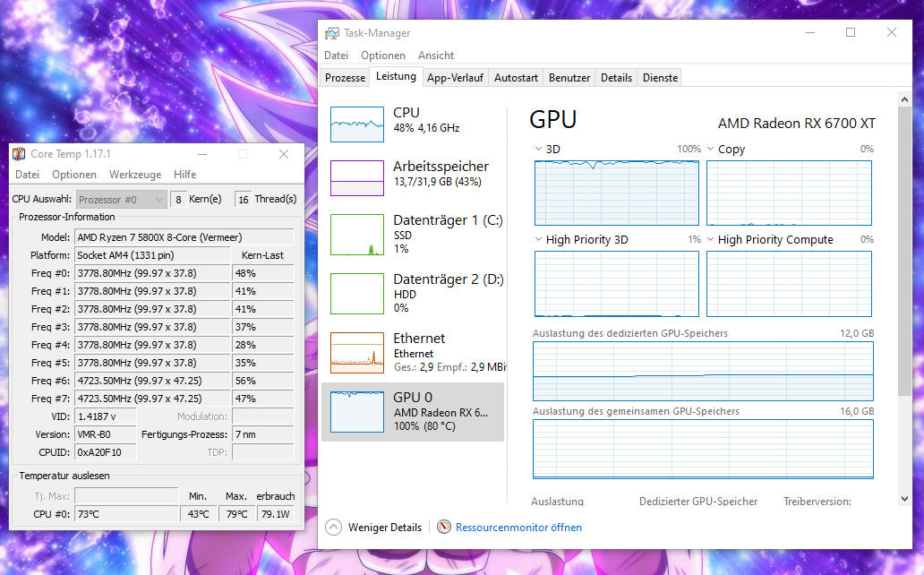Click the 16 Thread(s) count field
The width and height of the screenshot is (924, 575).
click(x=244, y=200)
